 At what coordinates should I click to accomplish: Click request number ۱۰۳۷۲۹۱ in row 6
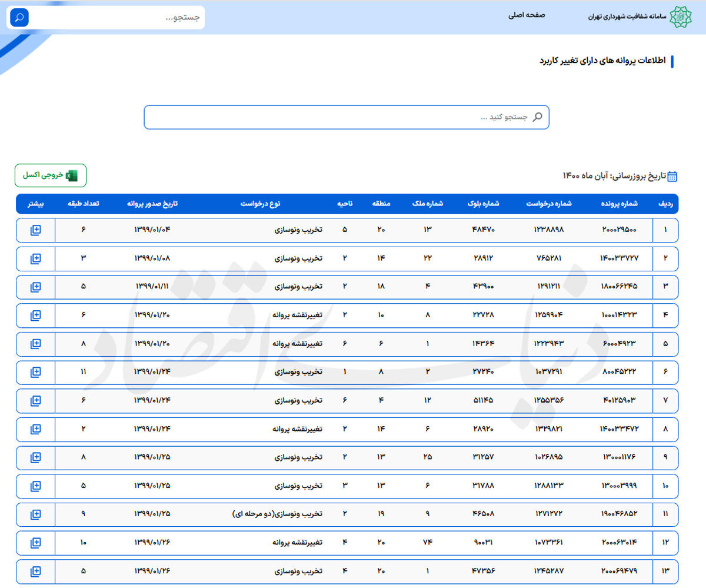(x=549, y=372)
